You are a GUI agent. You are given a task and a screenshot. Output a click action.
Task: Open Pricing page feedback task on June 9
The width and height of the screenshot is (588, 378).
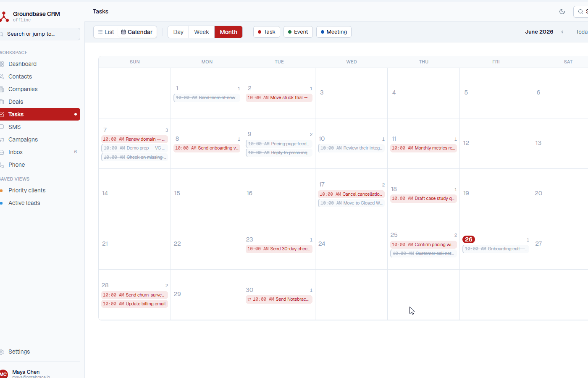[279, 144]
